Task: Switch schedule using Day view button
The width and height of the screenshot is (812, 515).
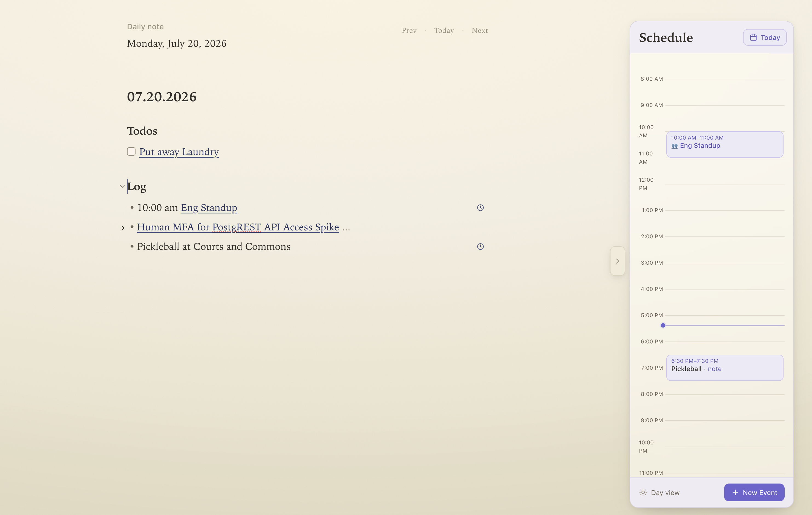Action: pos(659,492)
